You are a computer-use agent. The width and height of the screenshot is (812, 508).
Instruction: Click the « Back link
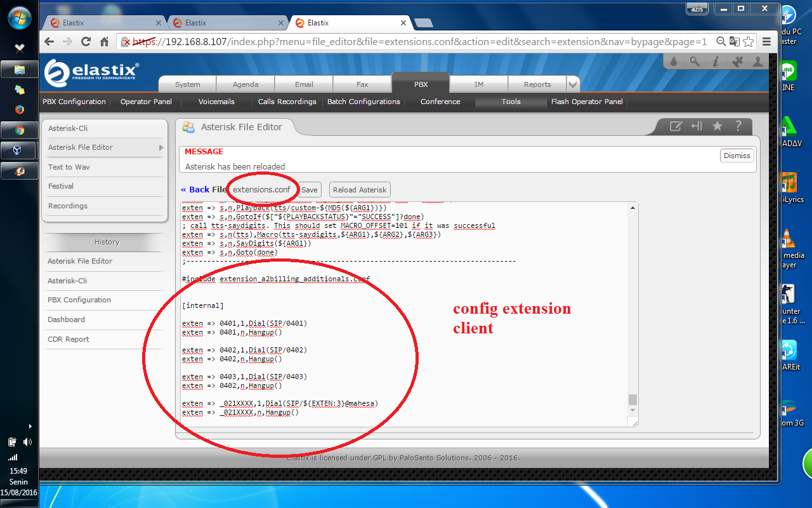(x=195, y=190)
